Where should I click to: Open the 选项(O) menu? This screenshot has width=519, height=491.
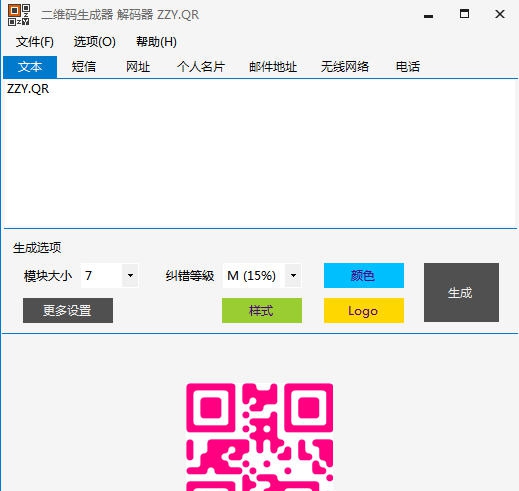pyautogui.click(x=95, y=42)
